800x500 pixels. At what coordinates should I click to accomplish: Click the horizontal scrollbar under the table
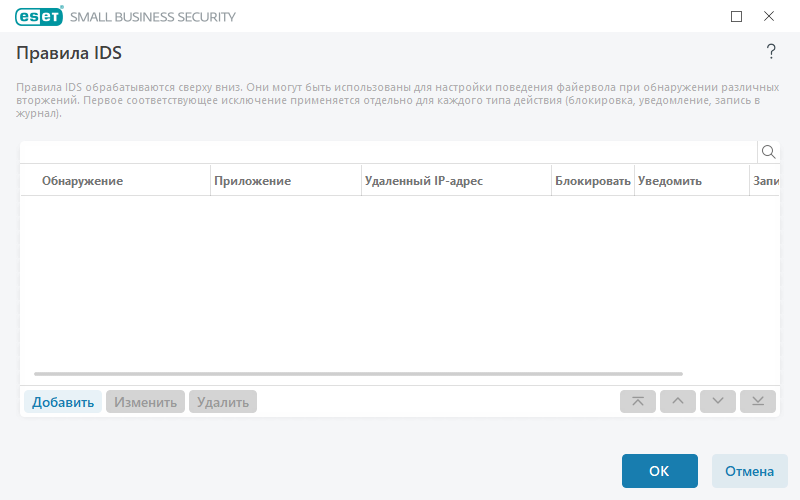point(358,374)
